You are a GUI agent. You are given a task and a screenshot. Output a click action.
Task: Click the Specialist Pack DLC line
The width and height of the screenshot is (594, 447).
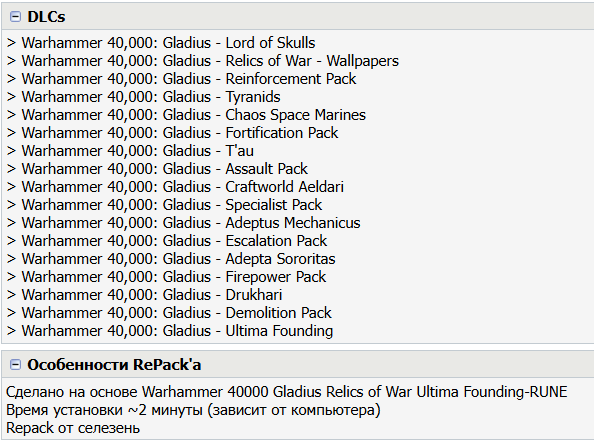coord(164,205)
